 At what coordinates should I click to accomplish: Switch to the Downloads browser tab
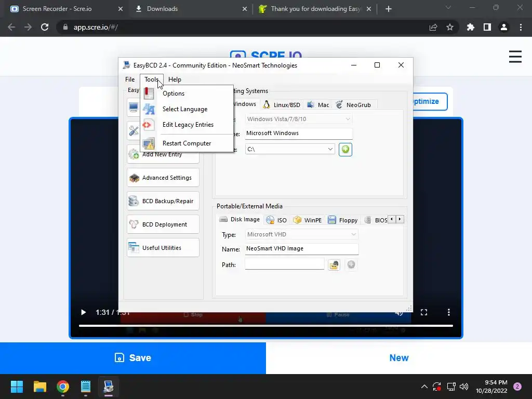point(191,9)
